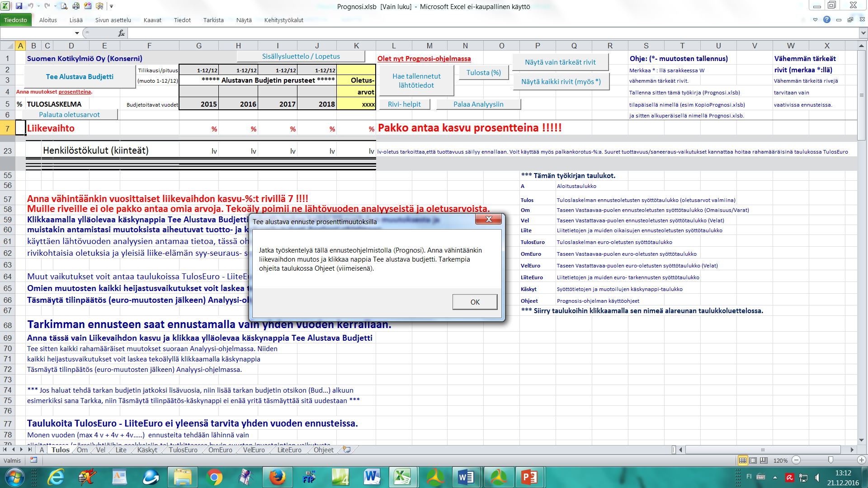
Task: Adjust the zoom slider handle
Action: click(x=830, y=460)
